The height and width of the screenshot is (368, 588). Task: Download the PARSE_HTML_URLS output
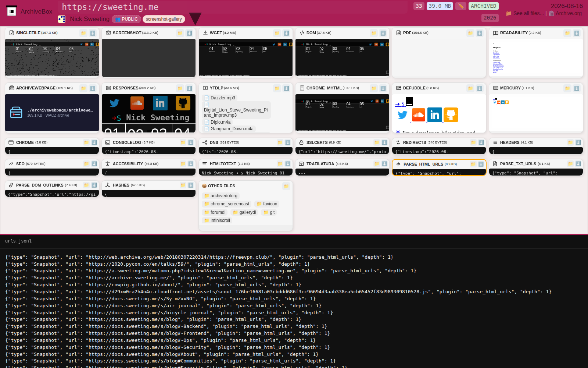(481, 164)
